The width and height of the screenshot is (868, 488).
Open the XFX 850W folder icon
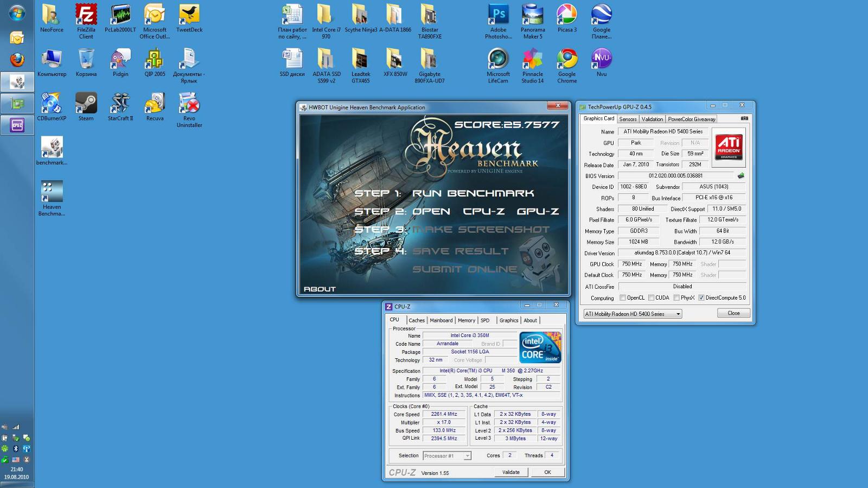[x=395, y=62]
